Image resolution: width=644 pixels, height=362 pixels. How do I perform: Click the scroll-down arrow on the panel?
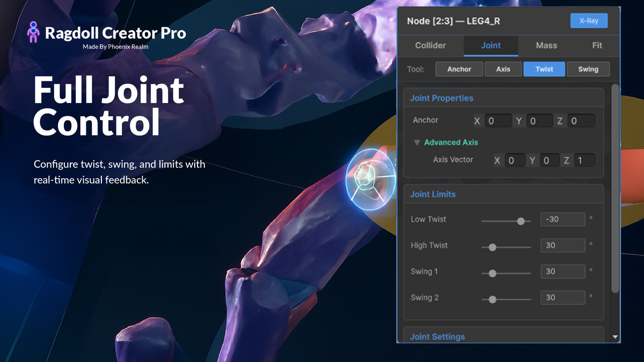(615, 337)
